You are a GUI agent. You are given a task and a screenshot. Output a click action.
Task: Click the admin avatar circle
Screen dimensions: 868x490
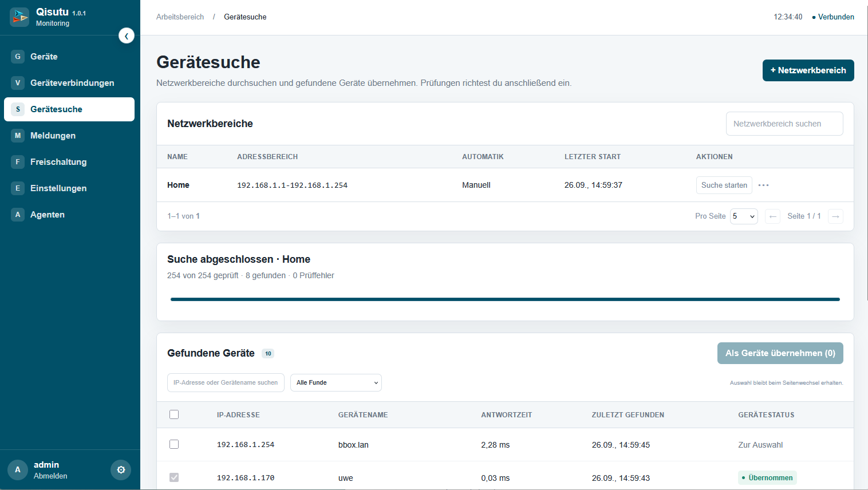click(x=18, y=470)
